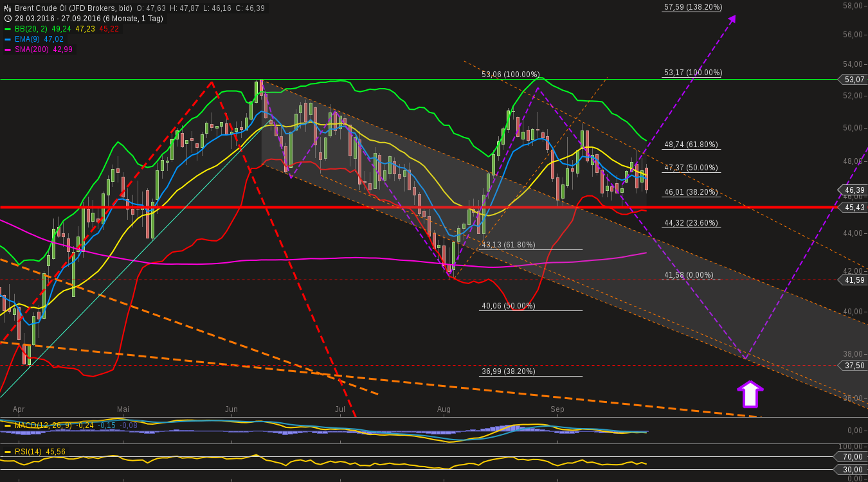Click the candlestick chart-type icon beside Brent Crude Öl

click(8, 8)
